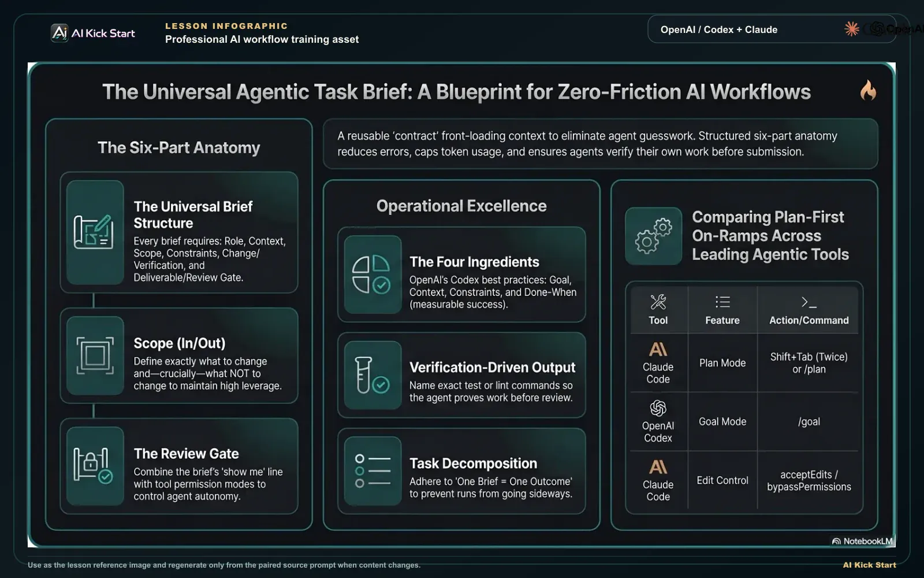The height and width of the screenshot is (578, 924).
Task: Click the Verification-Driven Output title
Action: coord(492,368)
